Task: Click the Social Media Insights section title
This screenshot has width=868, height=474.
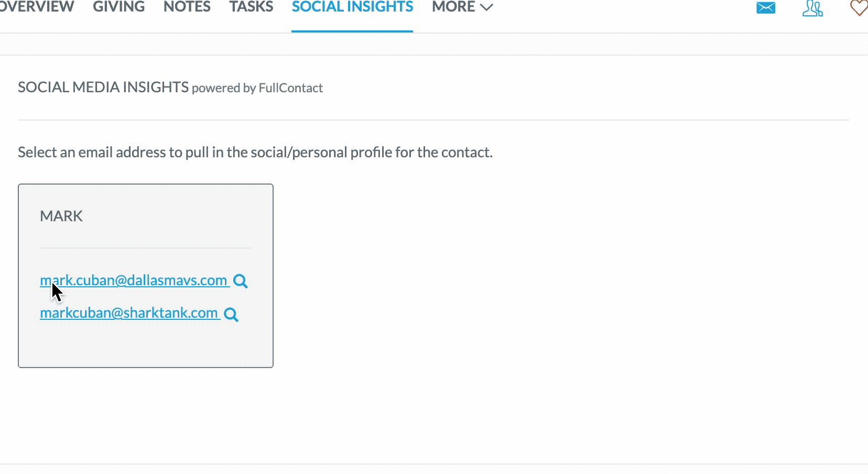Action: [103, 87]
